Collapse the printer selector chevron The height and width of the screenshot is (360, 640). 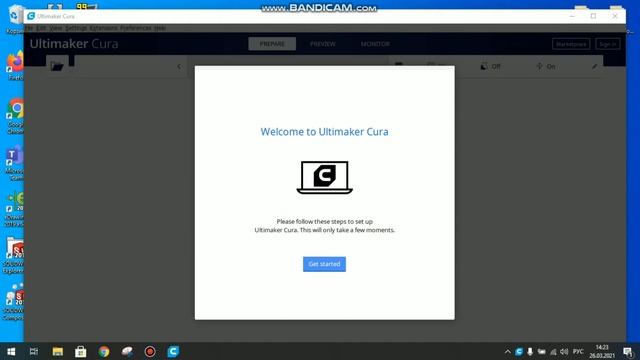[x=179, y=66]
